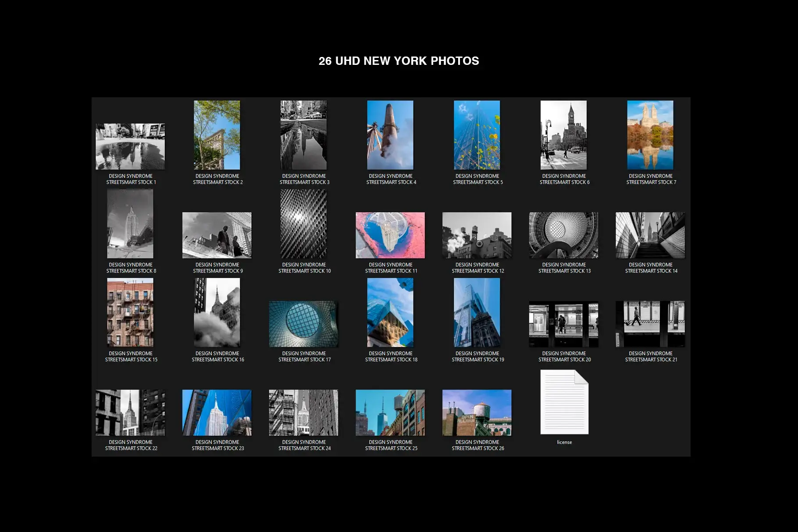This screenshot has width=798, height=532.
Task: Open Streetsmart Stock 2 Flatiron Building photo
Action: 217,135
